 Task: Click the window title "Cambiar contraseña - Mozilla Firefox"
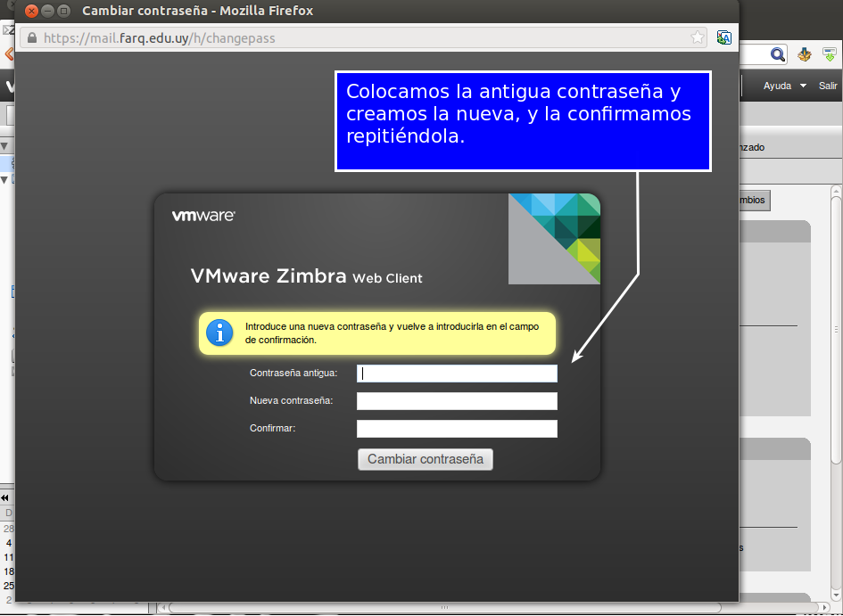[197, 11]
